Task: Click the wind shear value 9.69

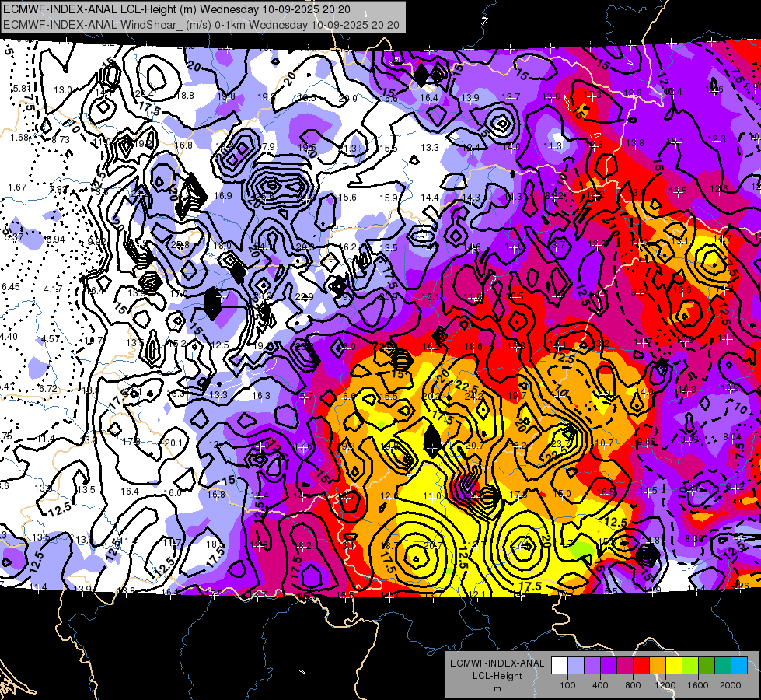Action: click(646, 440)
